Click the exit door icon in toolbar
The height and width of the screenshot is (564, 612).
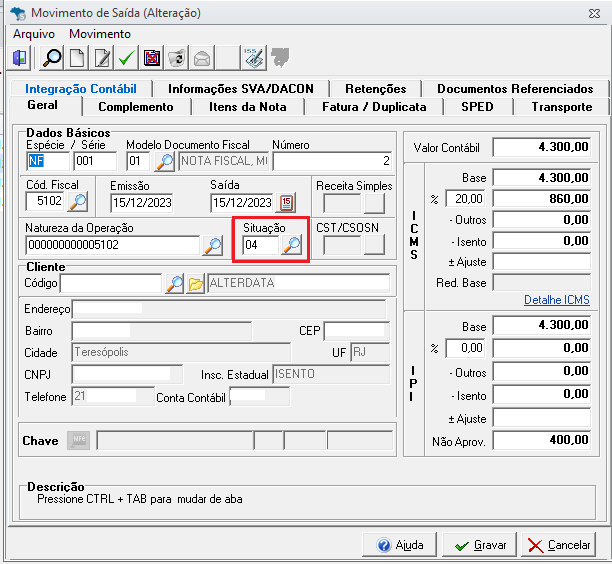coord(21,58)
